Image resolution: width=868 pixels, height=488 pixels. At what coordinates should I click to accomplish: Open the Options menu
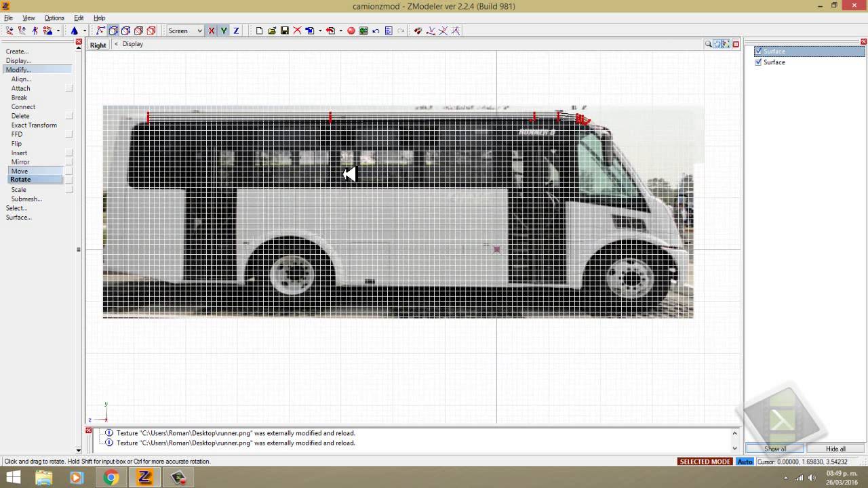point(54,18)
